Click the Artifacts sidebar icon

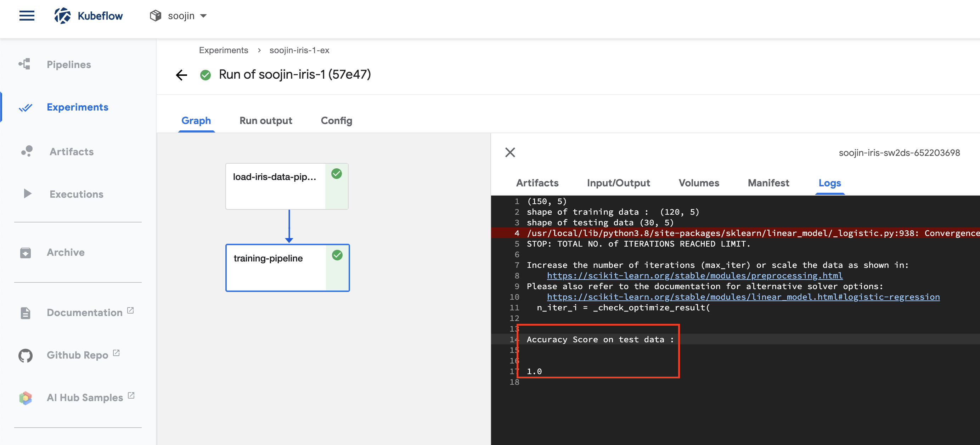click(27, 151)
